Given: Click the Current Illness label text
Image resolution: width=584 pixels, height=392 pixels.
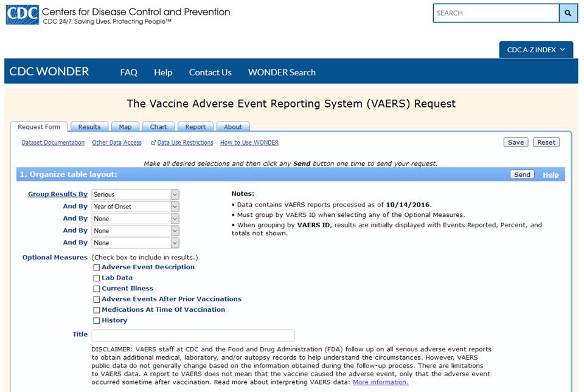Looking at the screenshot, I should pyautogui.click(x=127, y=288).
